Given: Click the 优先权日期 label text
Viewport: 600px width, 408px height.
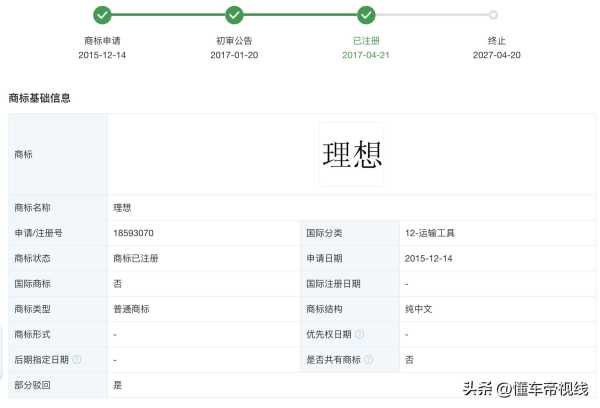Looking at the screenshot, I should (329, 334).
